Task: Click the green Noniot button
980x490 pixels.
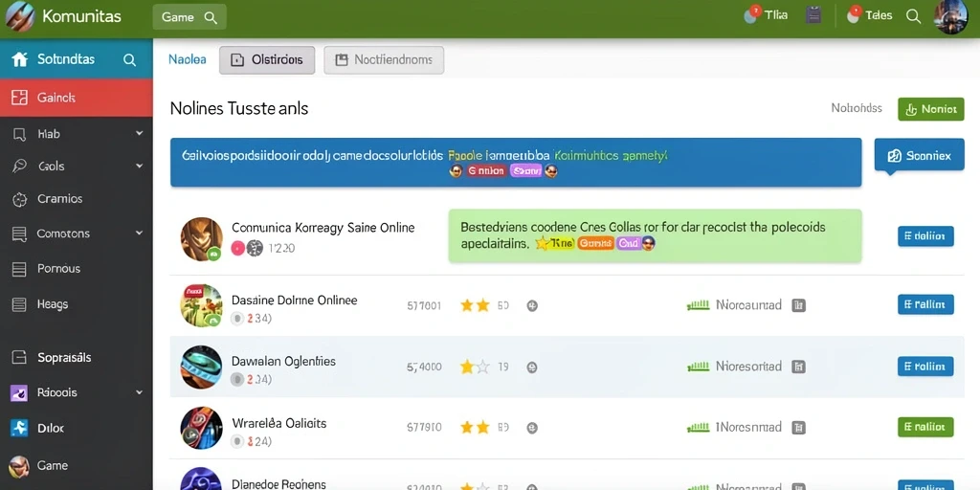Action: click(930, 109)
